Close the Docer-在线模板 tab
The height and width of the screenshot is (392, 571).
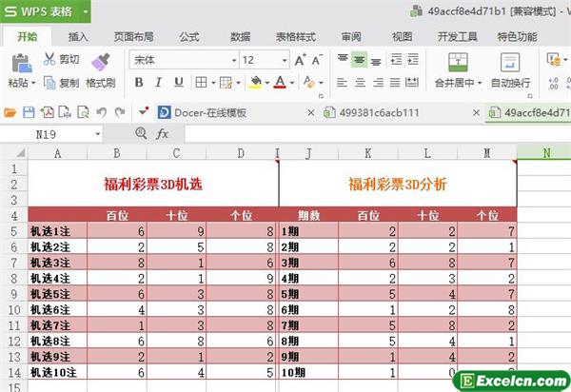310,113
